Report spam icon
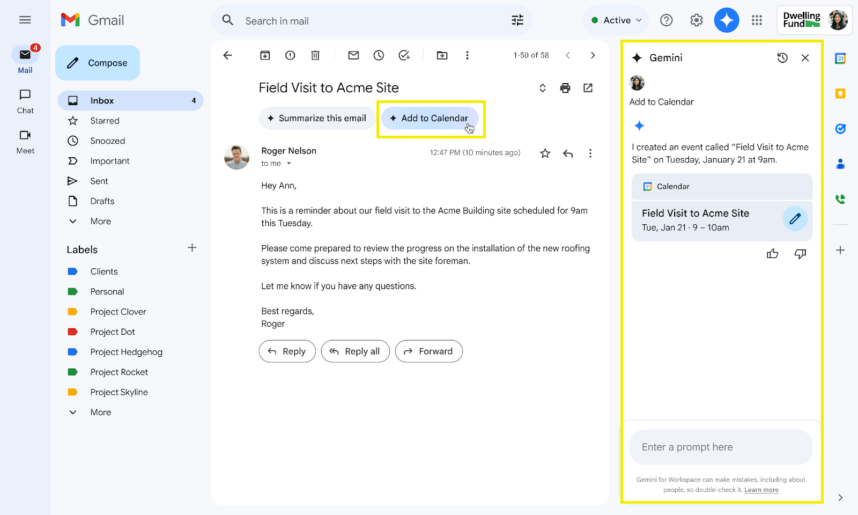Image resolution: width=858 pixels, height=515 pixels. pos(290,55)
